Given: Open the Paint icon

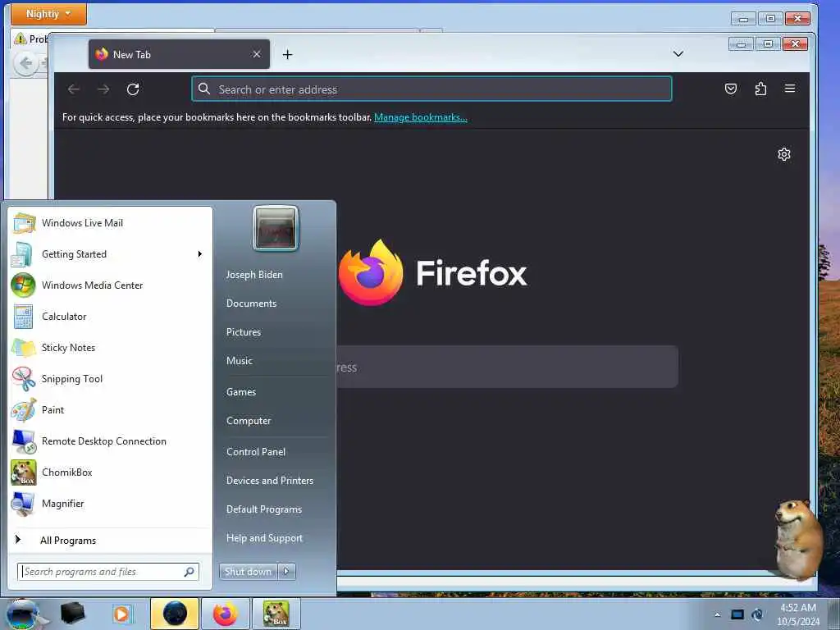Looking at the screenshot, I should [x=24, y=410].
